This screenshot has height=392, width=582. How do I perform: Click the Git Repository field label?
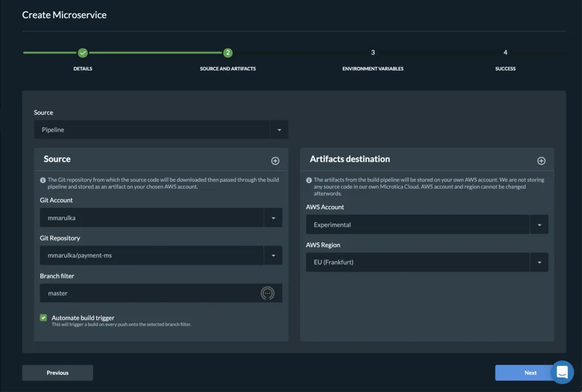60,238
